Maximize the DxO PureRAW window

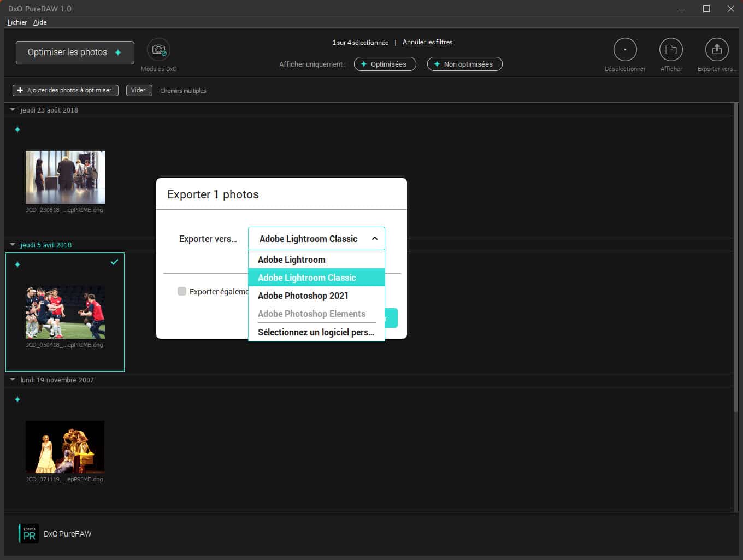[706, 9]
